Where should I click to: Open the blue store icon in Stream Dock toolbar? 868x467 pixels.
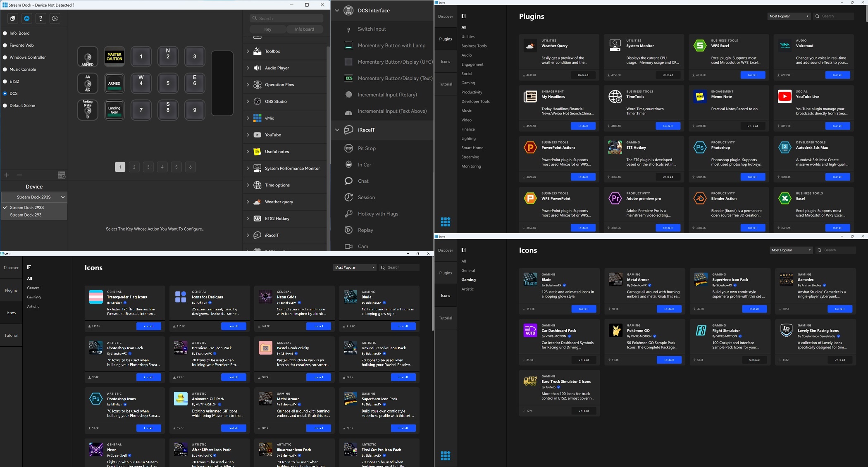pos(27,19)
